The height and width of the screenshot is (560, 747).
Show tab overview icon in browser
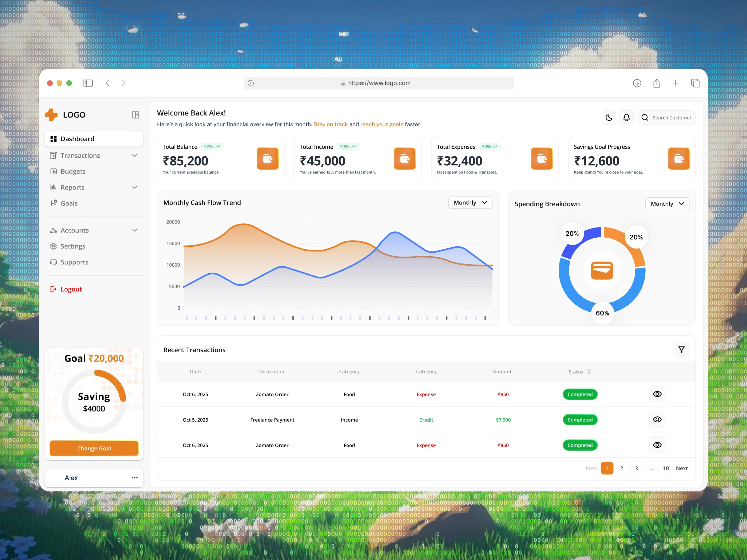(x=695, y=83)
